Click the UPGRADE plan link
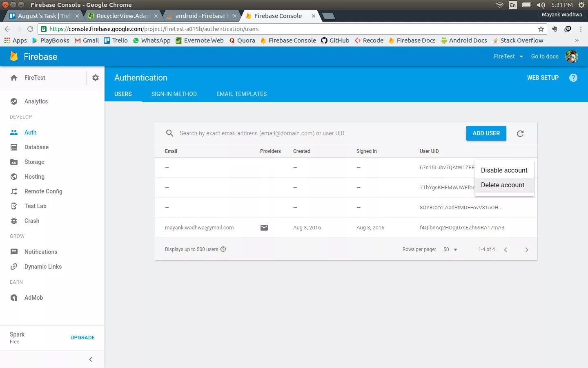Image resolution: width=588 pixels, height=368 pixels. [82, 338]
